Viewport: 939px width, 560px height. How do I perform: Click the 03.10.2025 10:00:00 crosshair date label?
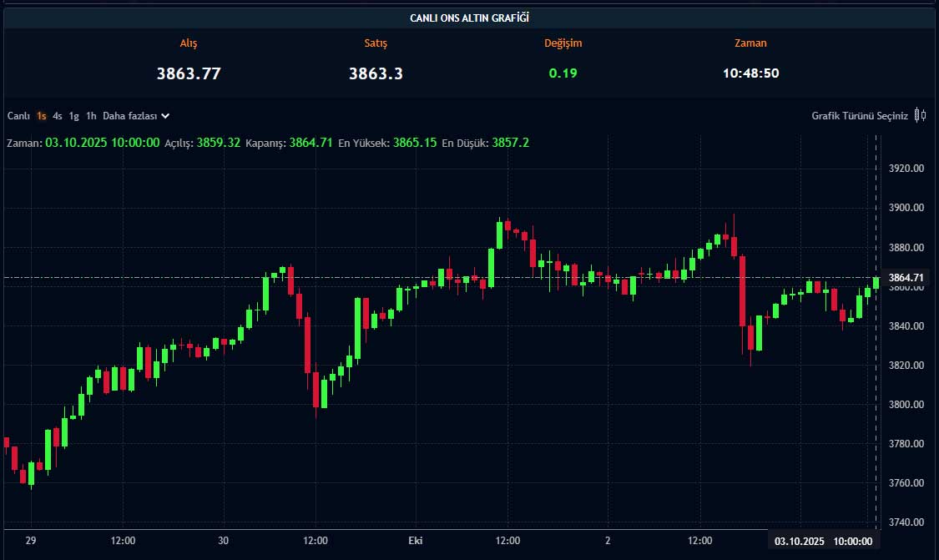pyautogui.click(x=823, y=542)
